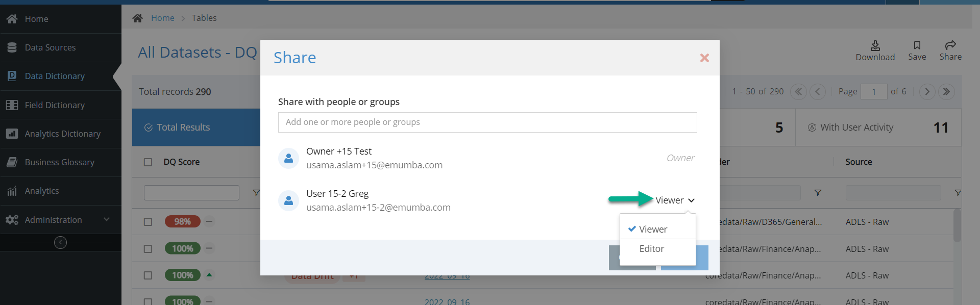This screenshot has height=305, width=980.
Task: Check the box for the 98% row
Action: pyautogui.click(x=148, y=222)
